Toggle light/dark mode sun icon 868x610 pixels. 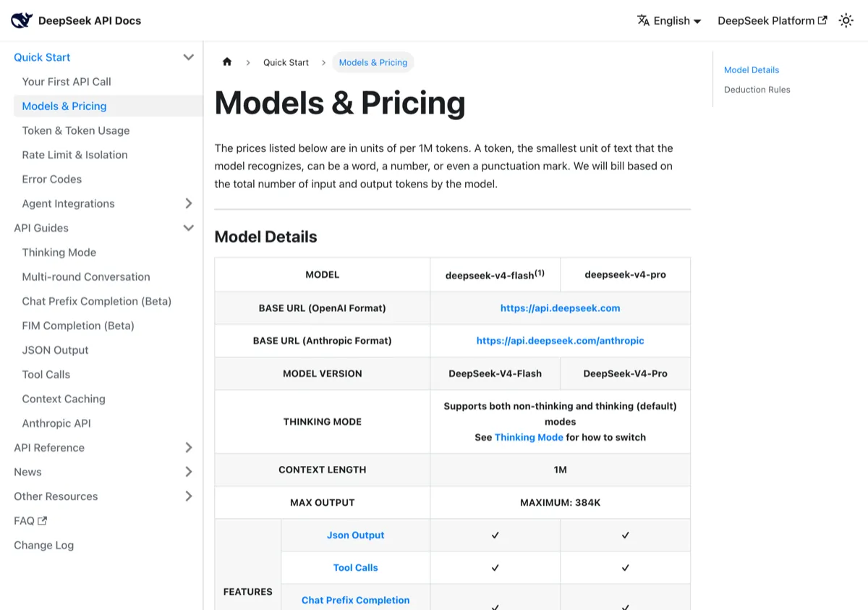click(846, 20)
